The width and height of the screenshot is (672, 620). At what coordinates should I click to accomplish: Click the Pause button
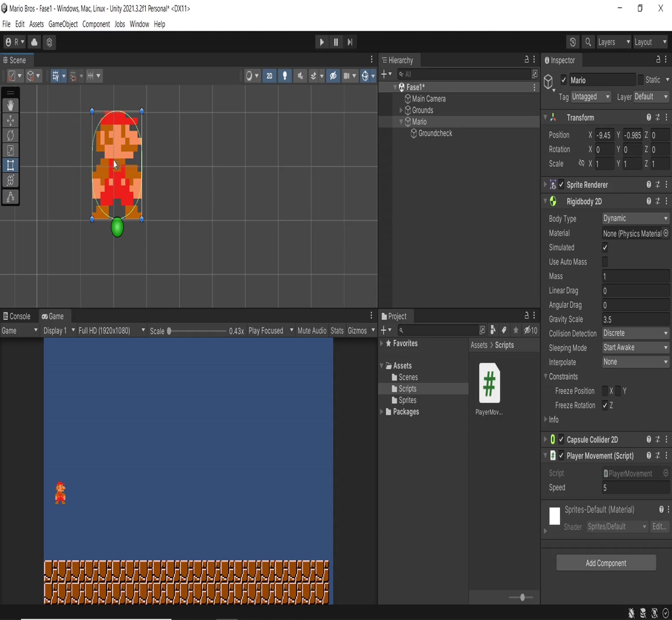tap(336, 42)
